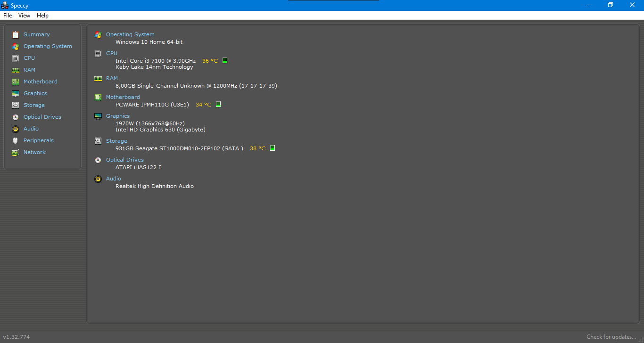Click the CPU heading link in summary

point(112,53)
